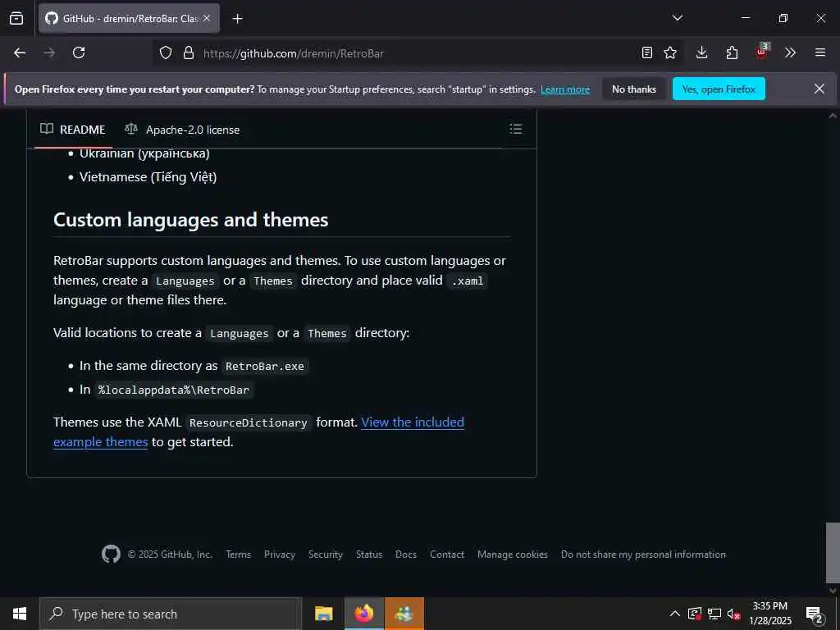The width and height of the screenshot is (840, 630).
Task: Click RetroBar.exe code text
Action: [265, 367]
